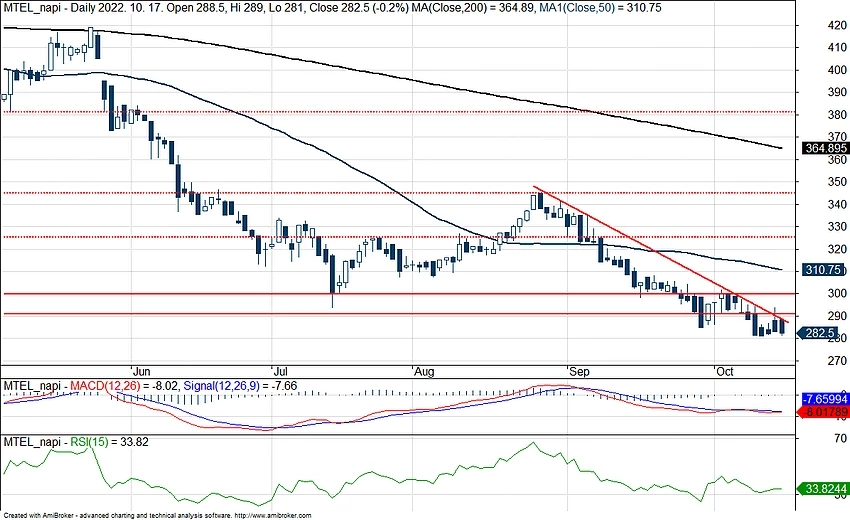850x520 pixels.
Task: Click the 420 price axis label
Action: 837,25
